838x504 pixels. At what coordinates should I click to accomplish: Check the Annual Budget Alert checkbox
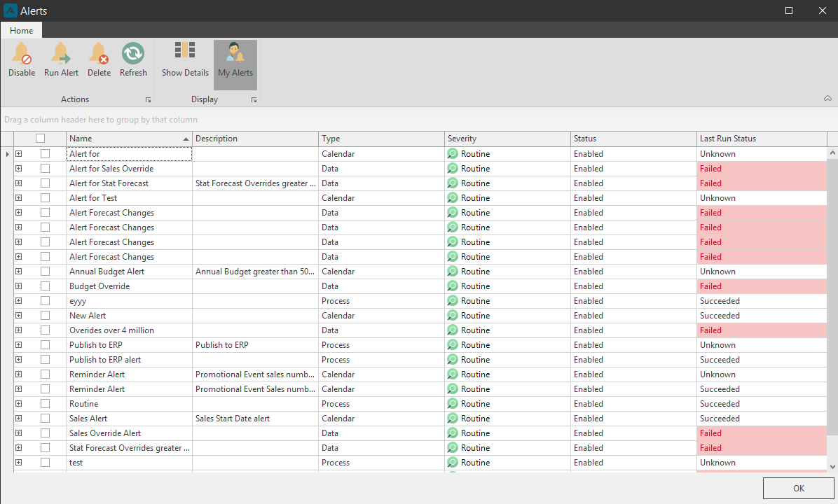point(45,271)
